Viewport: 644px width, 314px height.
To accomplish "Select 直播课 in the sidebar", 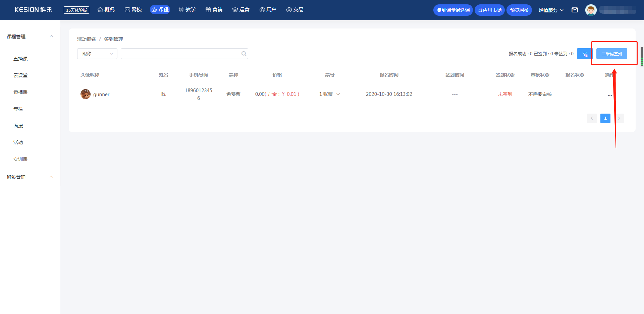I will click(20, 59).
